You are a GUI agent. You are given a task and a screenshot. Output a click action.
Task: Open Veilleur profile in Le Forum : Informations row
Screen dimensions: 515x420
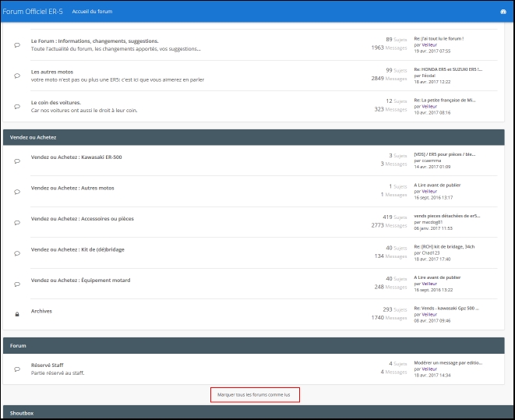pos(429,45)
